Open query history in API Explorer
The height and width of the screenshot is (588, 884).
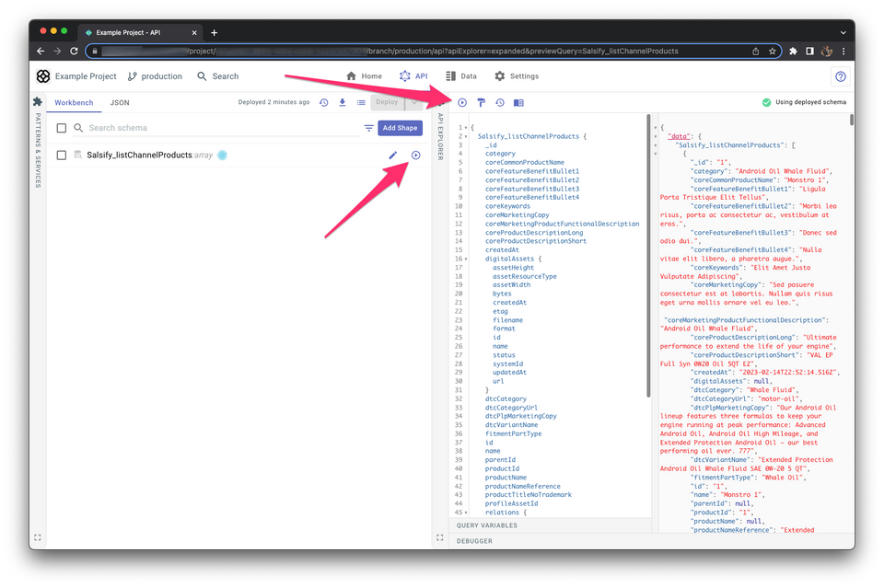[499, 103]
